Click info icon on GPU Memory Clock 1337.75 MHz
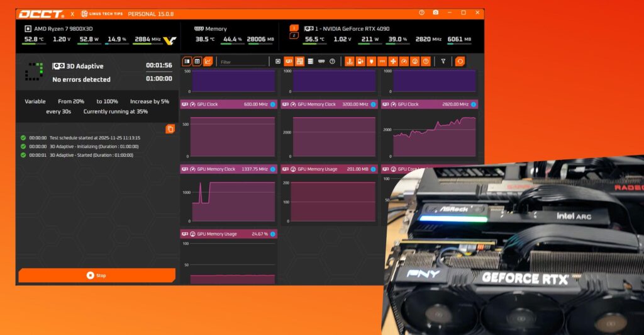644x335 pixels. [x=273, y=169]
